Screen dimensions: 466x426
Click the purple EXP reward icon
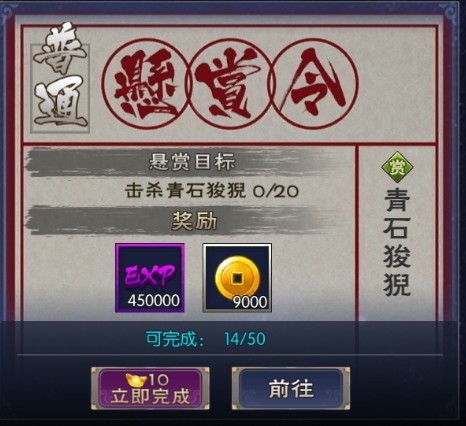coord(150,278)
